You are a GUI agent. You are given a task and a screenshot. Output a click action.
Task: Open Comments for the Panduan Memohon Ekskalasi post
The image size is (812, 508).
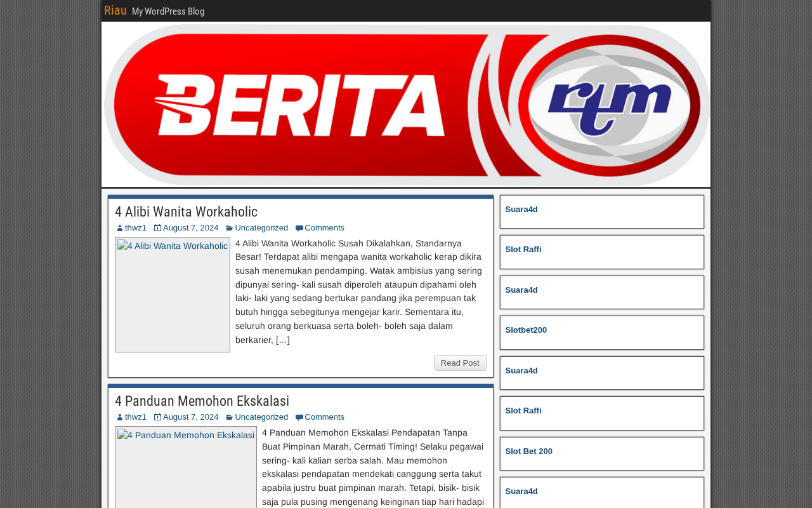(325, 417)
